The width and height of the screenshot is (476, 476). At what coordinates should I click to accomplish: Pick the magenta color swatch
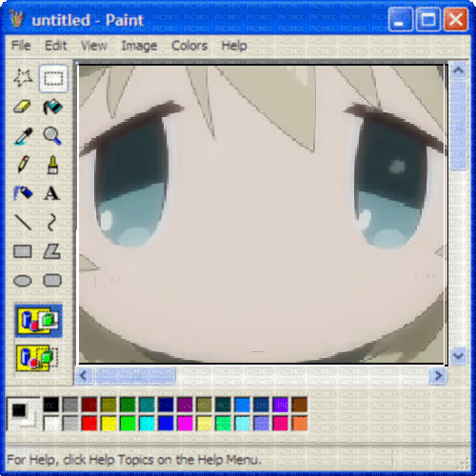click(x=185, y=424)
